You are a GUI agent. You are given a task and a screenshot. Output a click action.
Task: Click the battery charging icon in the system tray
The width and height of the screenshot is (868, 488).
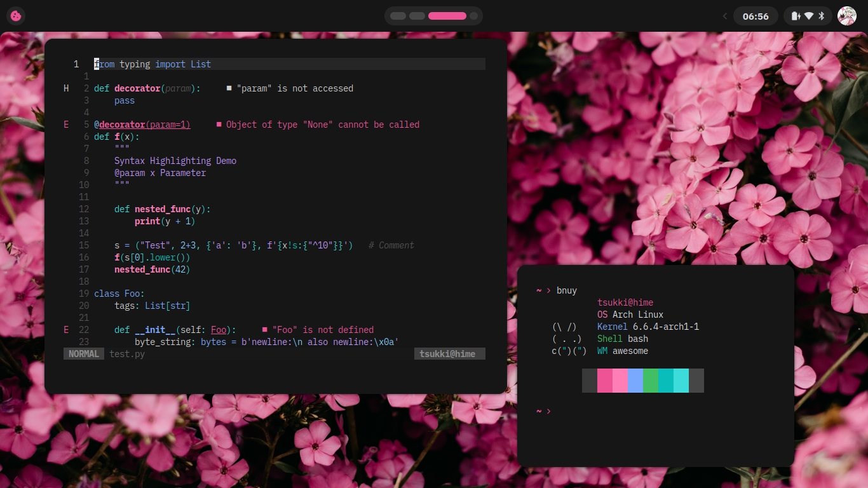coord(796,15)
